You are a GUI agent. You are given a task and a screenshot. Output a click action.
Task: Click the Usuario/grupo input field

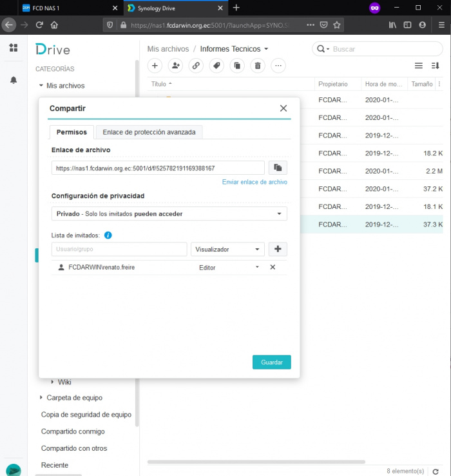point(119,249)
